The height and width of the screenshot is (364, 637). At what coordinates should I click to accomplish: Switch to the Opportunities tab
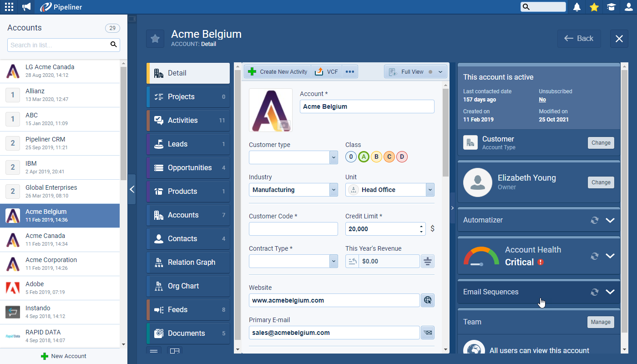pyautogui.click(x=189, y=168)
